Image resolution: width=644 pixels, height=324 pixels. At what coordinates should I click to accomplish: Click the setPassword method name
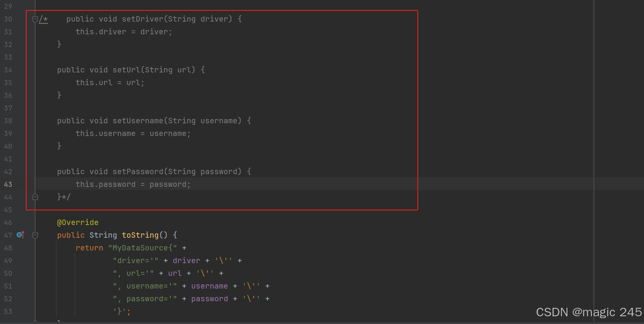138,171
